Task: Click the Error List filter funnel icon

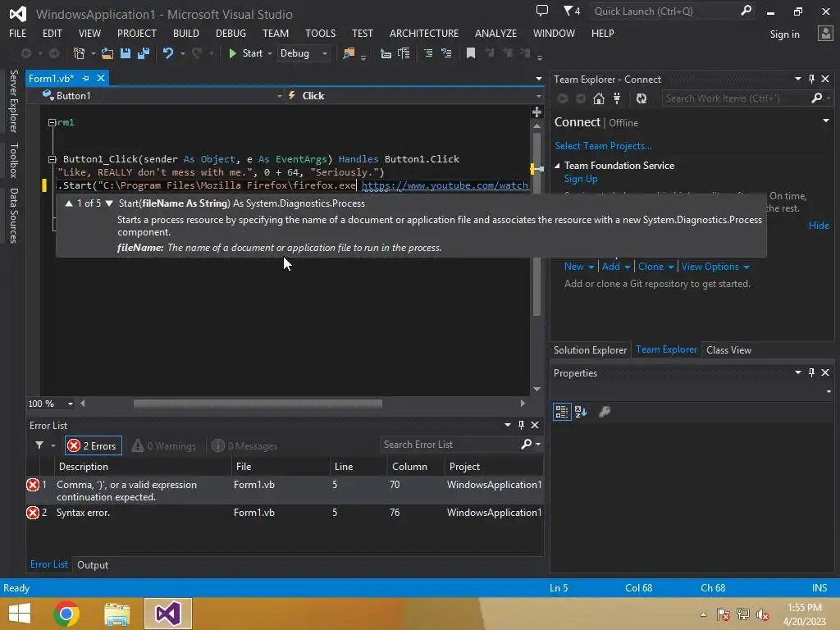Action: (39, 445)
